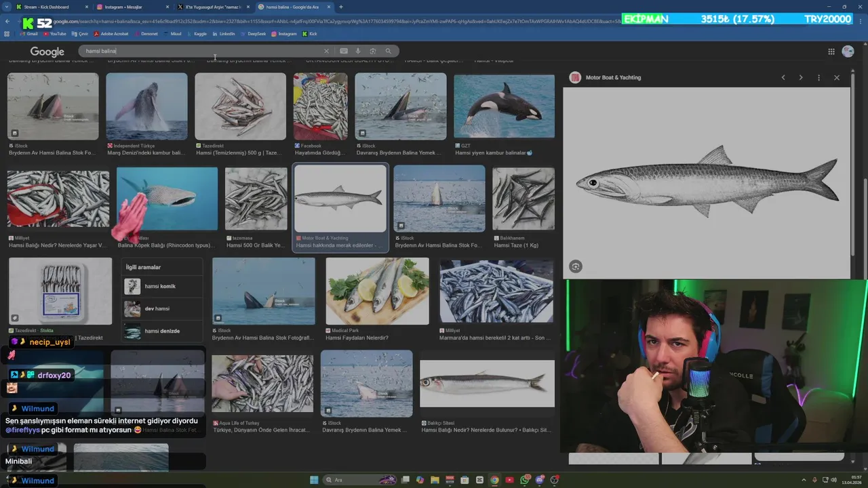Clear the Google search box text
This screenshot has height=488, width=868.
326,51
